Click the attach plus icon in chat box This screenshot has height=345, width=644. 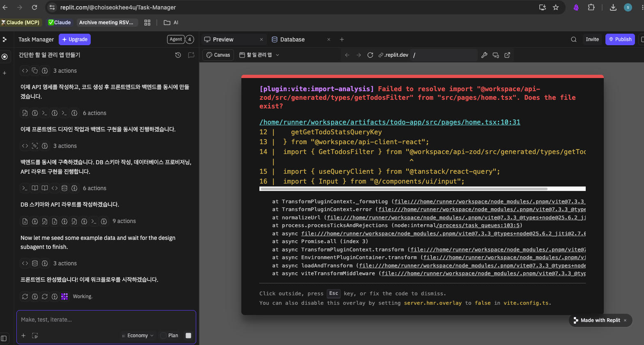(23, 336)
